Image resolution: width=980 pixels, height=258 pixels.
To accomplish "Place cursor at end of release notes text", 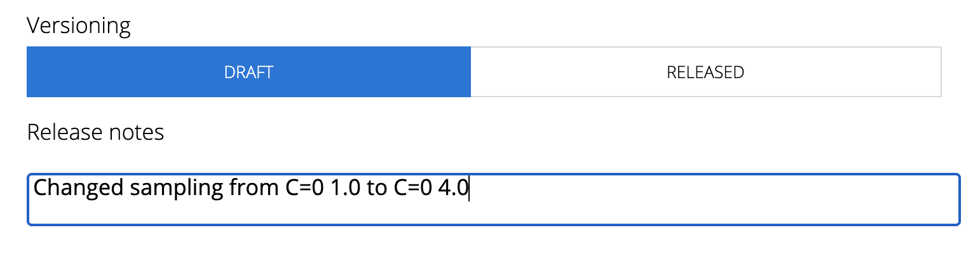I will click(x=468, y=189).
